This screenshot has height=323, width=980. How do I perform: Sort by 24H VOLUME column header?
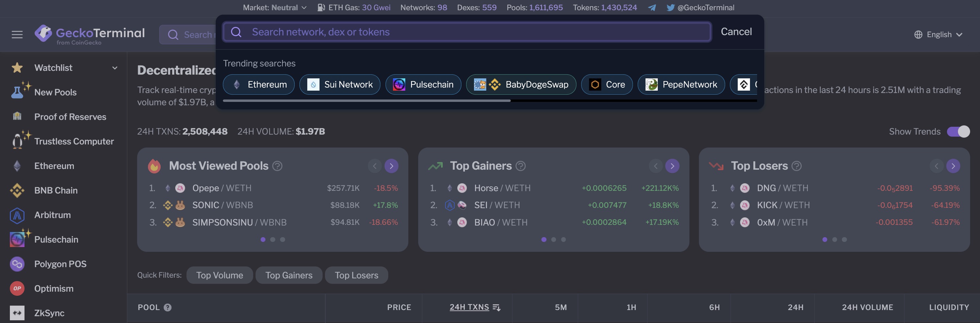(x=867, y=307)
